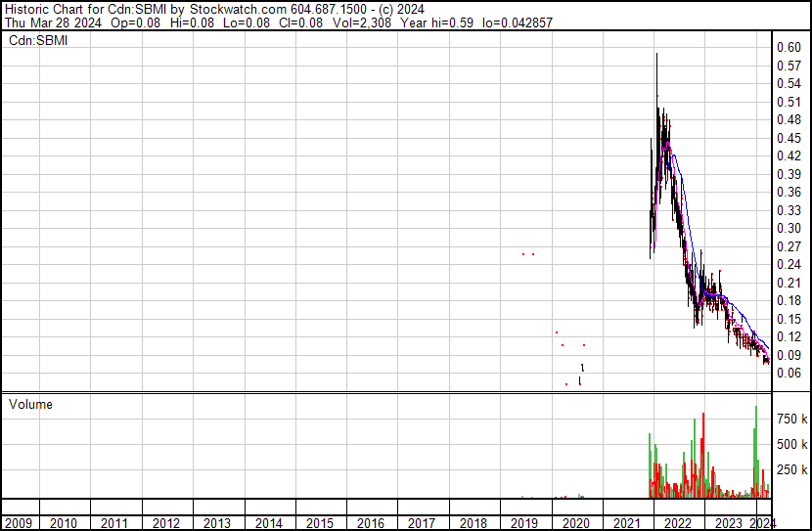Select the 2019 year label on timeline
This screenshot has height=531, width=812.
click(524, 523)
